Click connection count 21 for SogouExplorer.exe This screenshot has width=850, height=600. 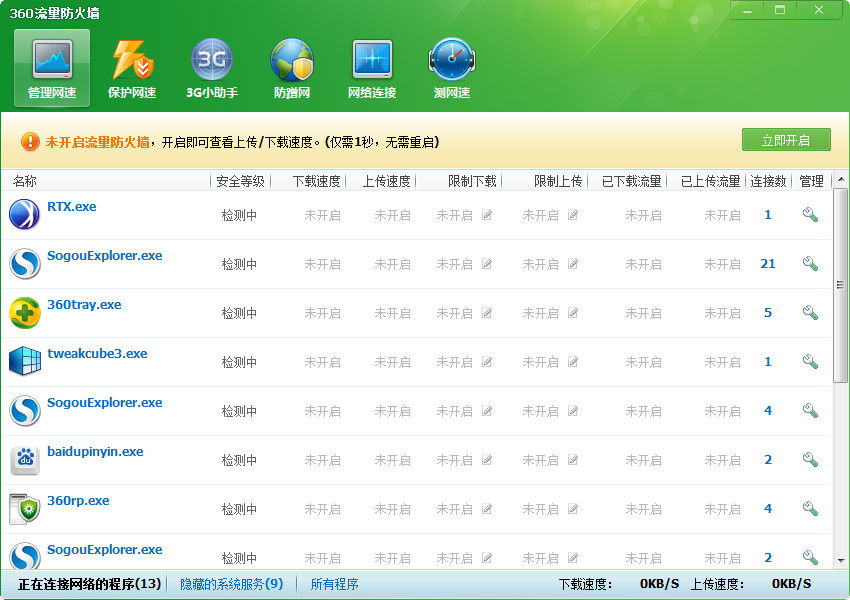[x=768, y=264]
